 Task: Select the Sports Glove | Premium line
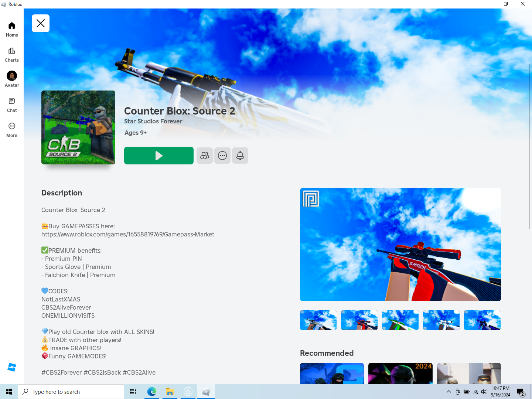(x=76, y=267)
